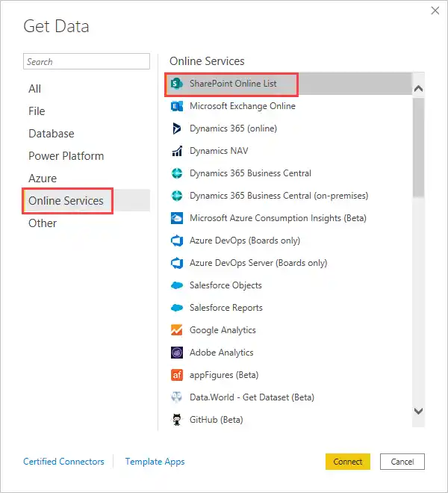Click the Microsoft Exchange Online icon
Viewport: 448px width, 493px height.
point(177,106)
